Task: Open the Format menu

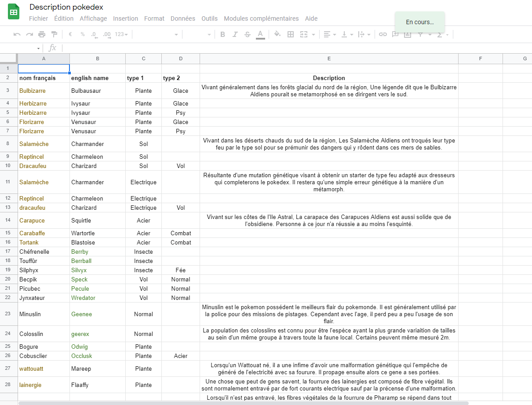Action: pyautogui.click(x=154, y=18)
